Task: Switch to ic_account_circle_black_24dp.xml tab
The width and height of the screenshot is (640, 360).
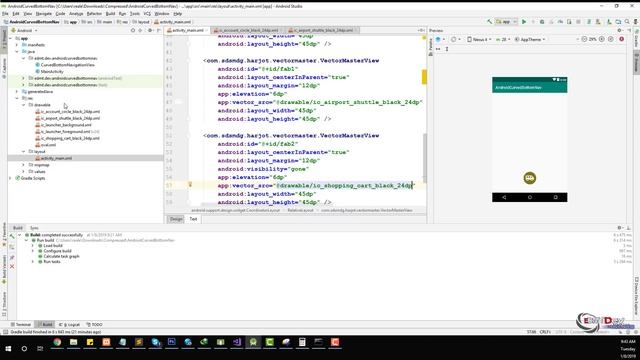Action: (x=248, y=30)
